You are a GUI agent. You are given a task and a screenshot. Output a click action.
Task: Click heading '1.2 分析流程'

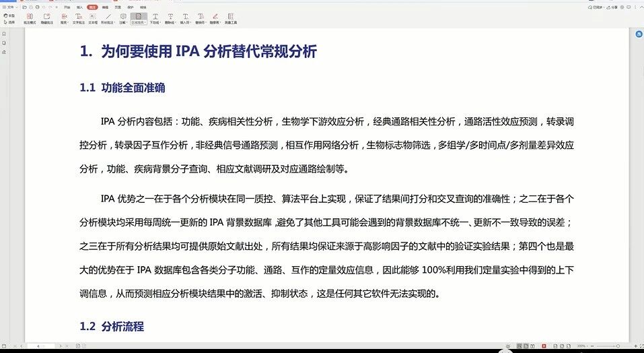click(112, 326)
